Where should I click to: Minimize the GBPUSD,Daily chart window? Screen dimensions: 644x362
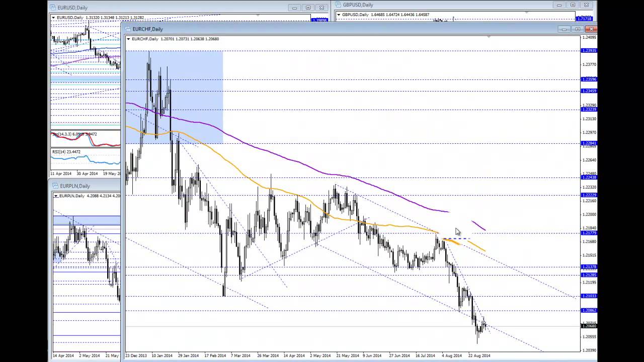[559, 5]
